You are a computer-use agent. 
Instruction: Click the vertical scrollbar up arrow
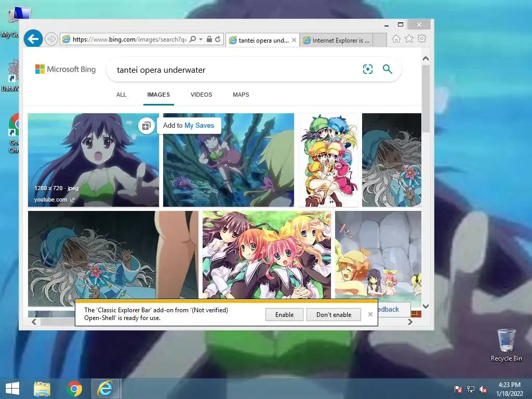(426, 58)
